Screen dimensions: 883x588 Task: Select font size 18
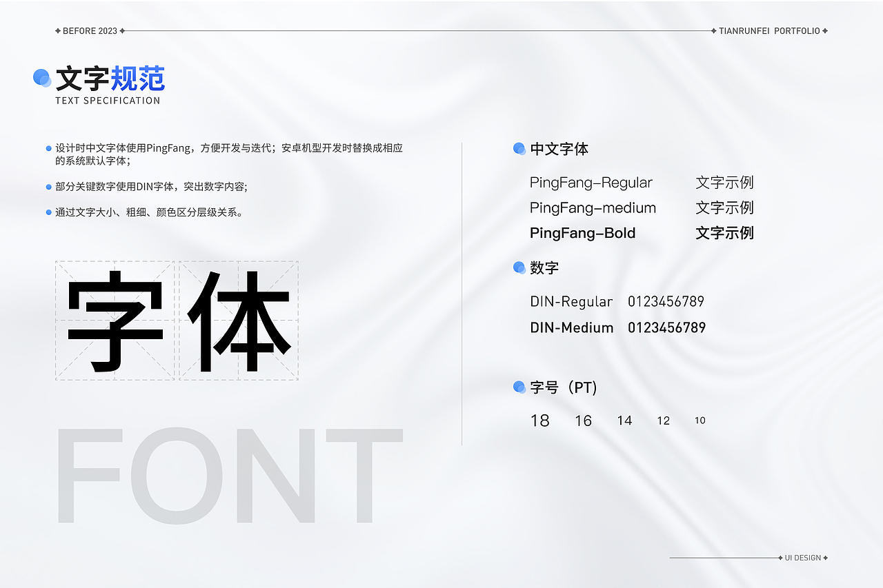540,420
